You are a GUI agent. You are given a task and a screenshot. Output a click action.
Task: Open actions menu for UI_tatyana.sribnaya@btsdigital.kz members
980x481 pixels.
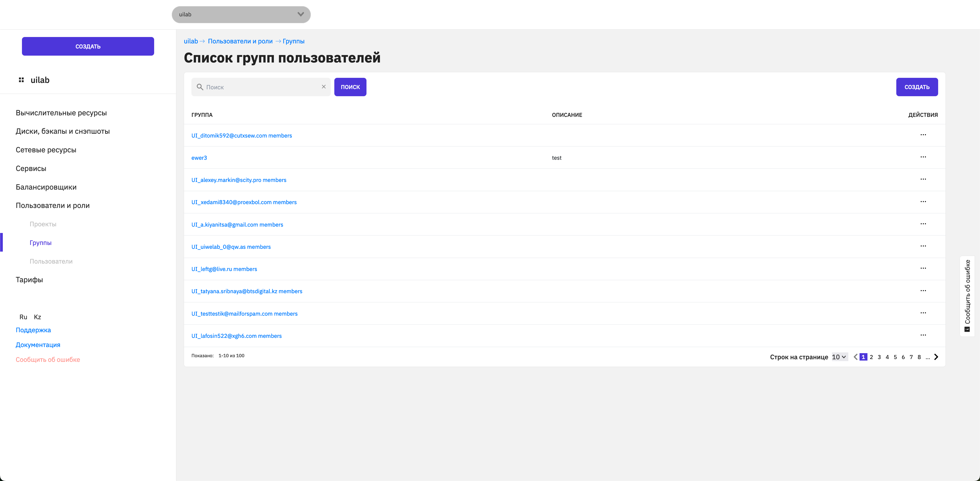923,291
